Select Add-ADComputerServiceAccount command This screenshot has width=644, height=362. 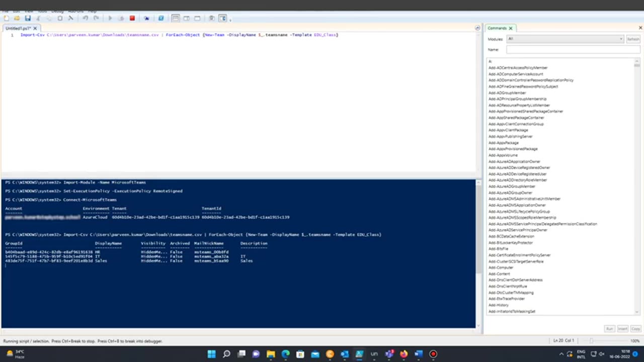point(516,74)
